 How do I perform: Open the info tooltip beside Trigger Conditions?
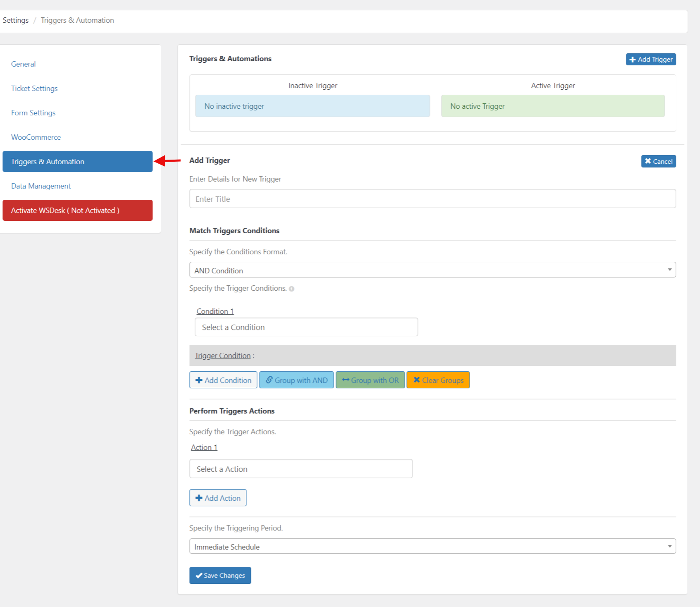[x=292, y=289]
